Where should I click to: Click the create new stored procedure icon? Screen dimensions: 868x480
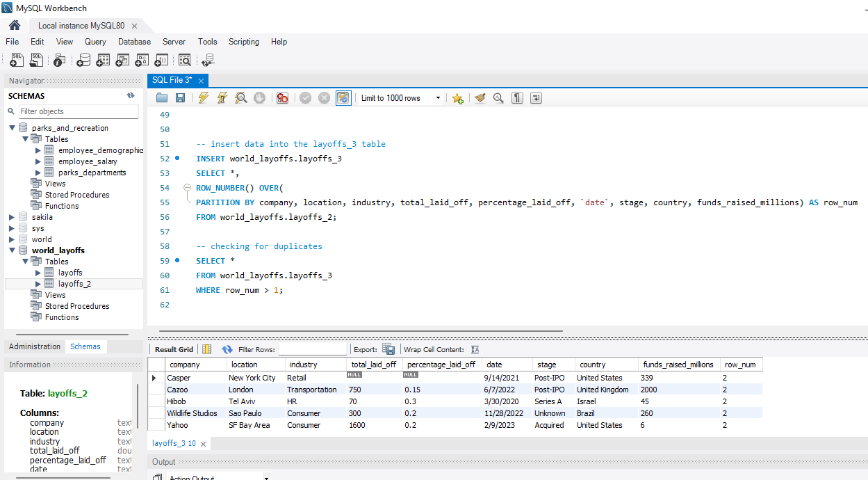click(142, 61)
